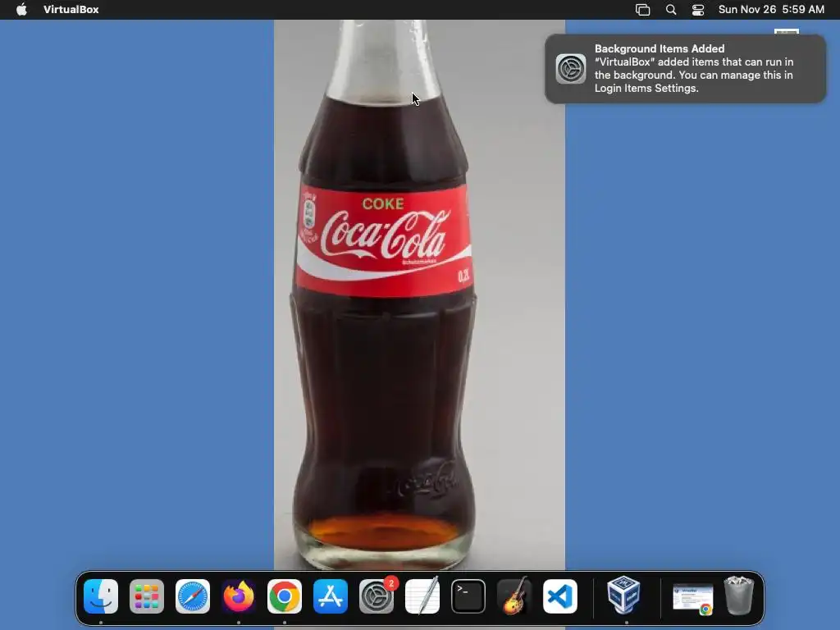Image resolution: width=840 pixels, height=630 pixels.
Task: Open Spotlight search magnifier
Action: point(671,10)
